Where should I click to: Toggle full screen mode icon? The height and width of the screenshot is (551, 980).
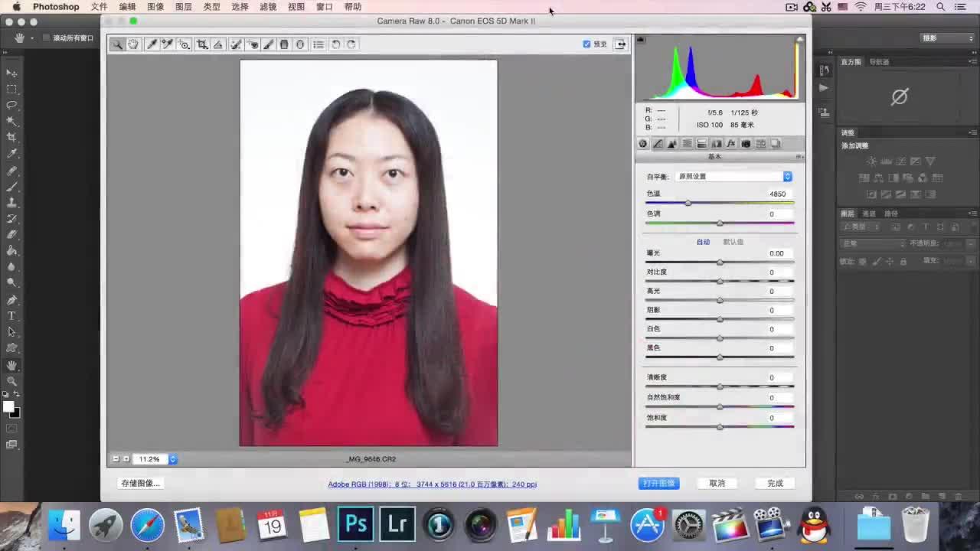click(x=620, y=44)
